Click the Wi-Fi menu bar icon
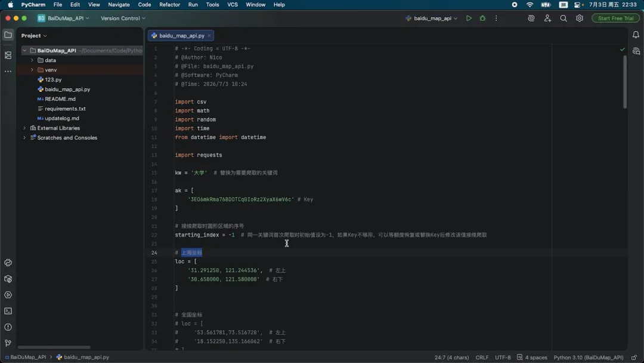Image resolution: width=644 pixels, height=363 pixels. tap(530, 5)
